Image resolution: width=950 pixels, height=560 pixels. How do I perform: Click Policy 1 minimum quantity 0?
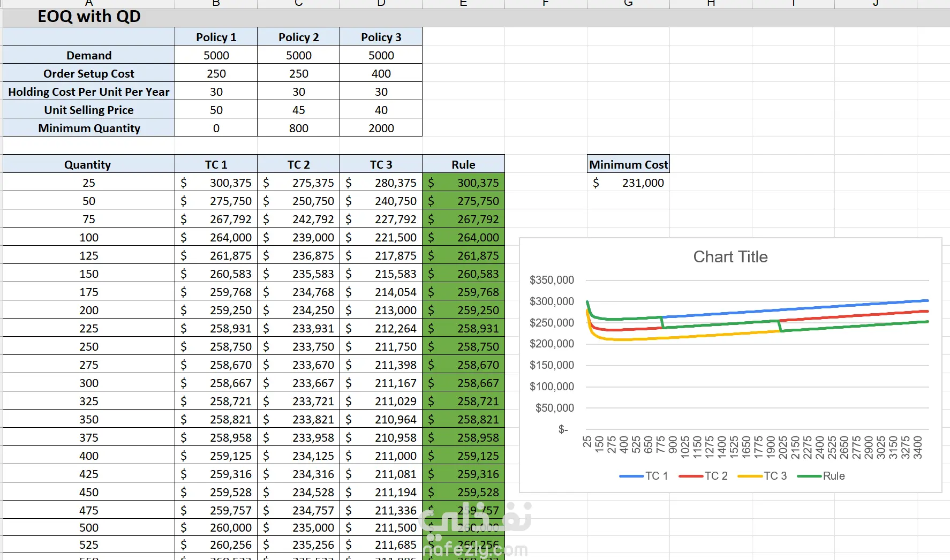[x=216, y=128]
